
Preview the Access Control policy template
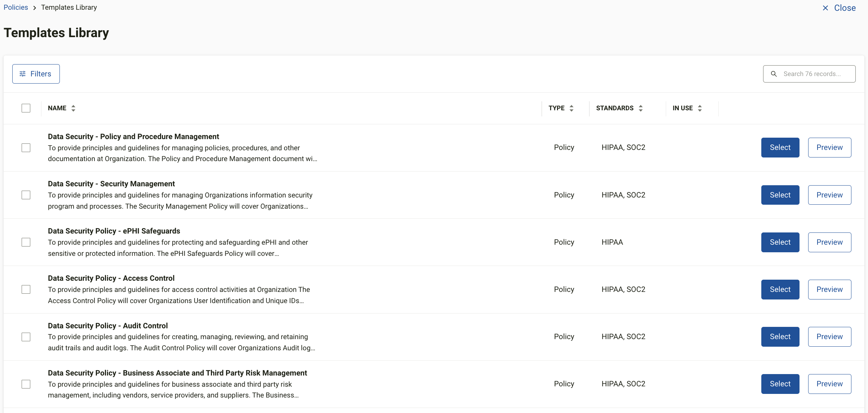click(x=829, y=289)
